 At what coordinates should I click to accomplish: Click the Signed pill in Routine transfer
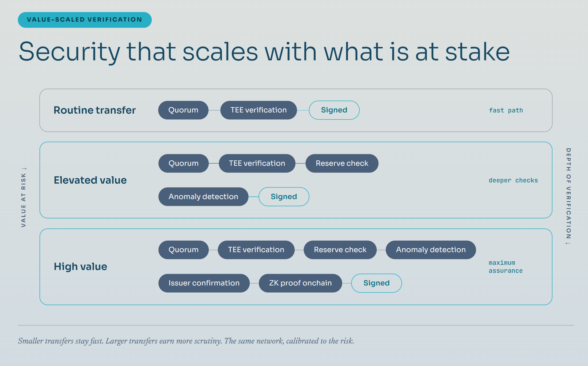tap(334, 110)
